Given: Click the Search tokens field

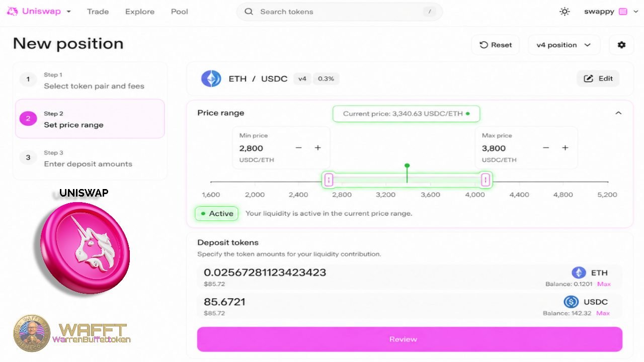Looking at the screenshot, I should pyautogui.click(x=340, y=12).
